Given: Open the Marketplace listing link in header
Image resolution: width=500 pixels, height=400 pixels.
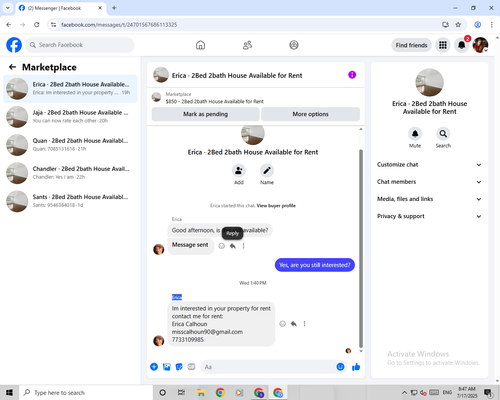Looking at the screenshot, I should tap(214, 101).
